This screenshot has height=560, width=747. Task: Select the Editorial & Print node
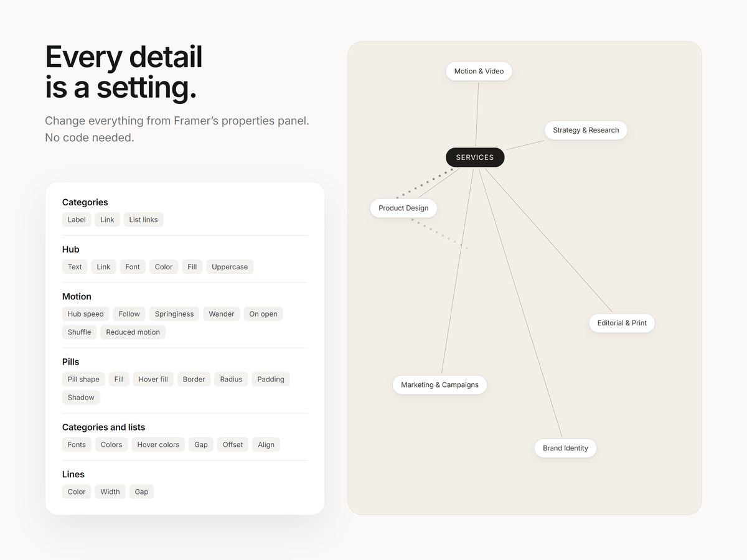point(622,323)
